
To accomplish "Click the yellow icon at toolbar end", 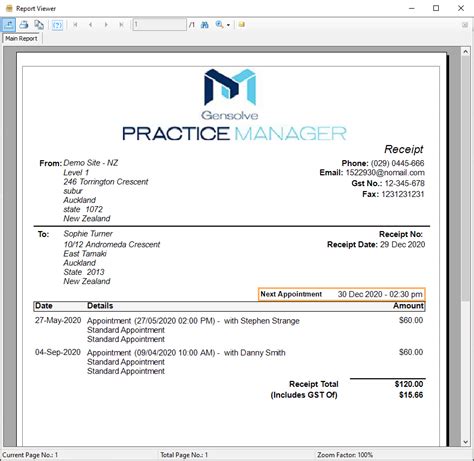I will point(242,24).
